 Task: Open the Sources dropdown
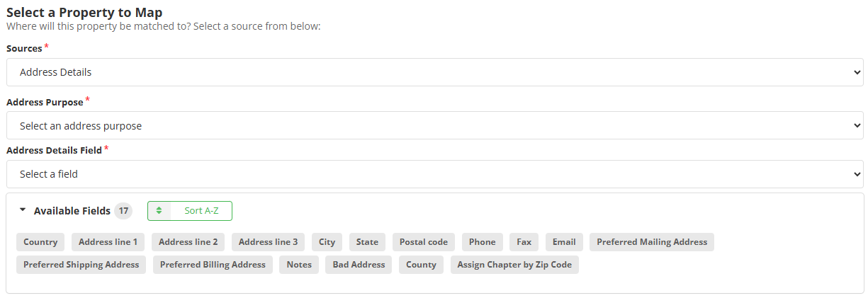434,72
